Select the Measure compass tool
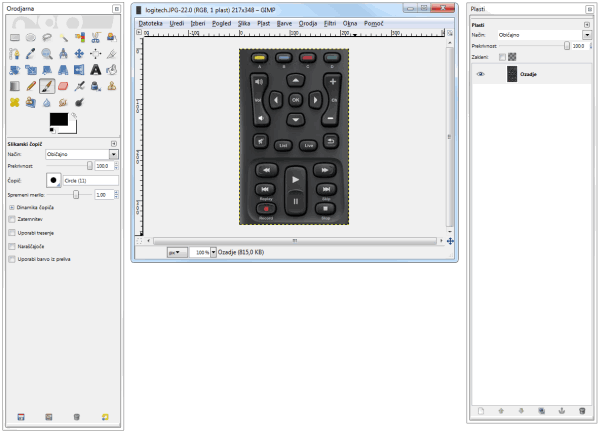 click(63, 54)
